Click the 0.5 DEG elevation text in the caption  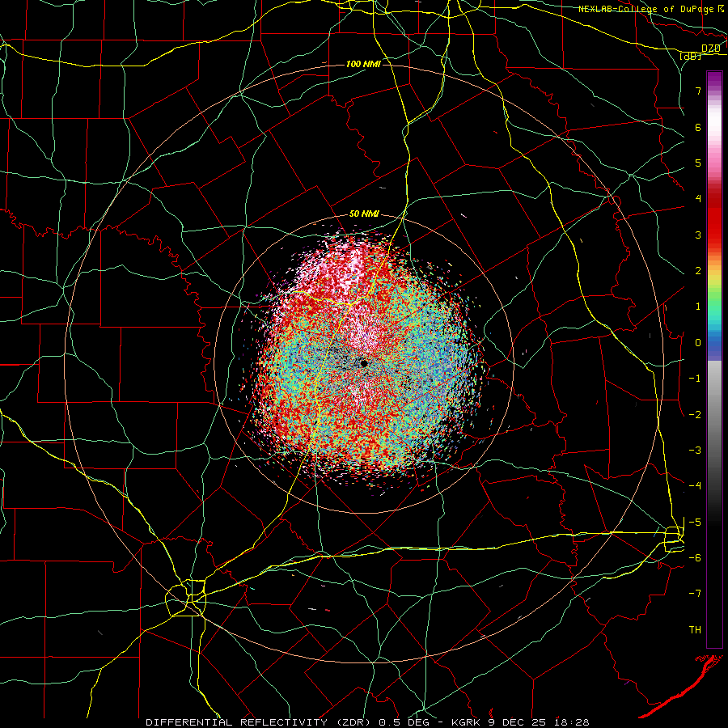click(404, 722)
